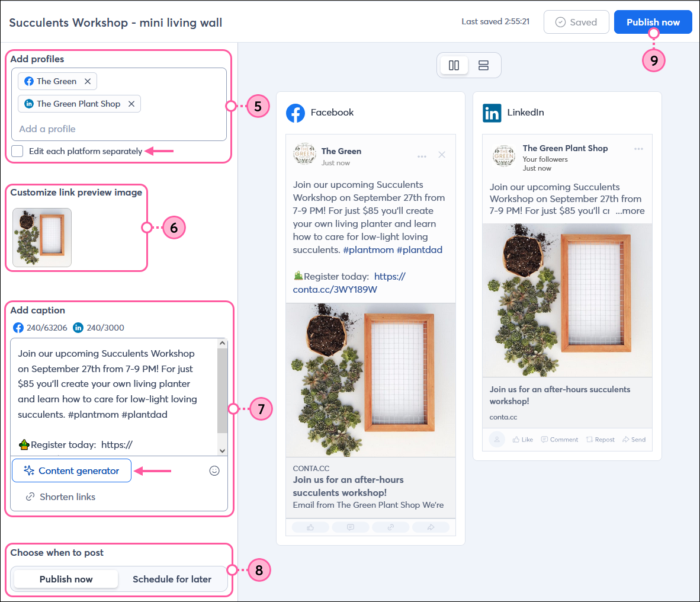Click the Facebook preview comment icon
The height and width of the screenshot is (602, 700).
351,527
